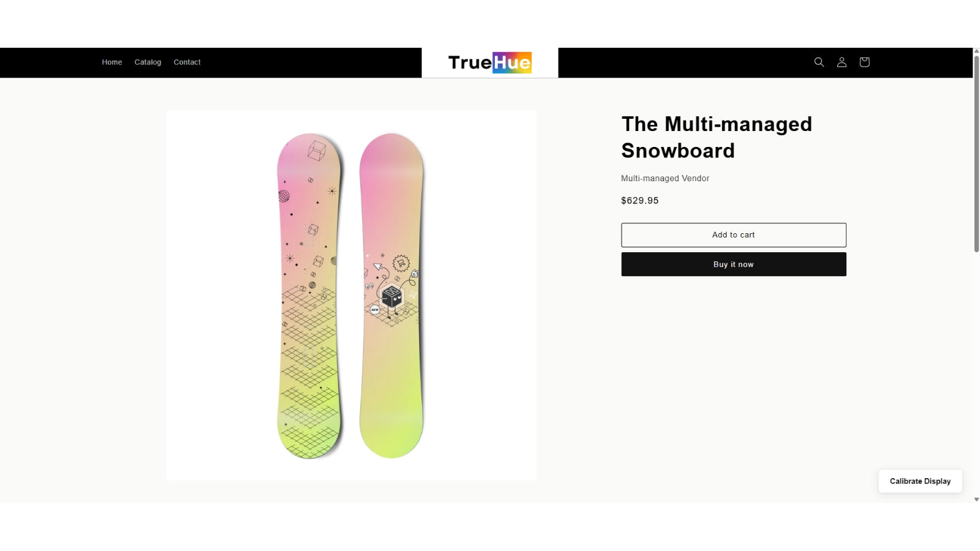Screen dimensions: 980x551
Task: Click the TrueHue logo
Action: coord(489,62)
